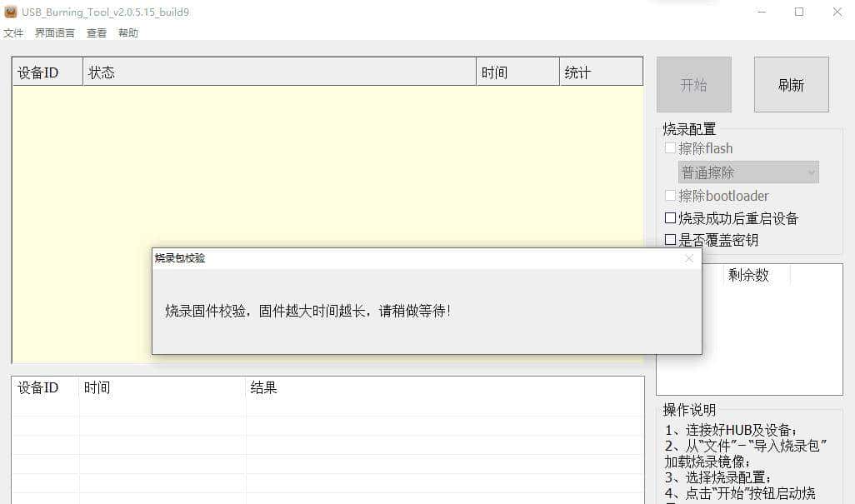Check the 是否覆盖密钥 option
This screenshot has width=855, height=504.
[670, 240]
